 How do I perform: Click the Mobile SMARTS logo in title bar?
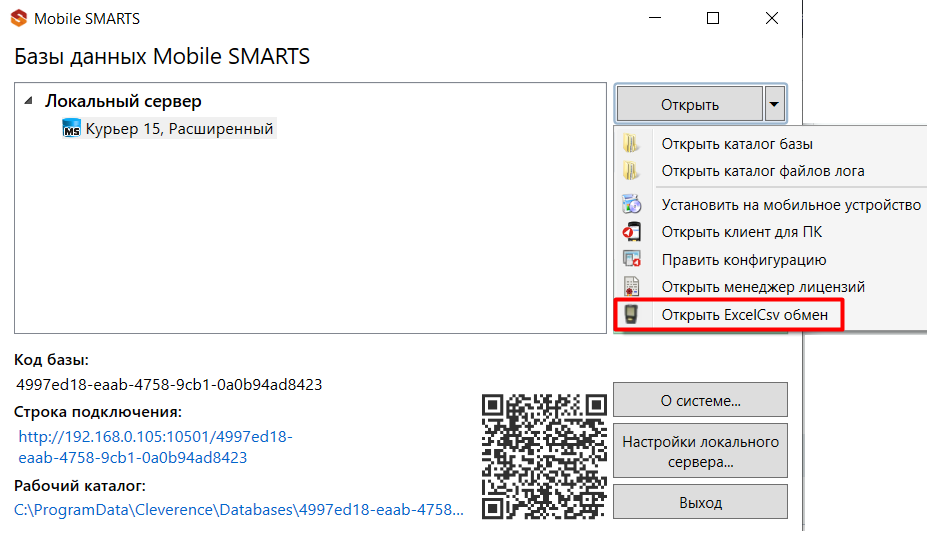pyautogui.click(x=19, y=18)
